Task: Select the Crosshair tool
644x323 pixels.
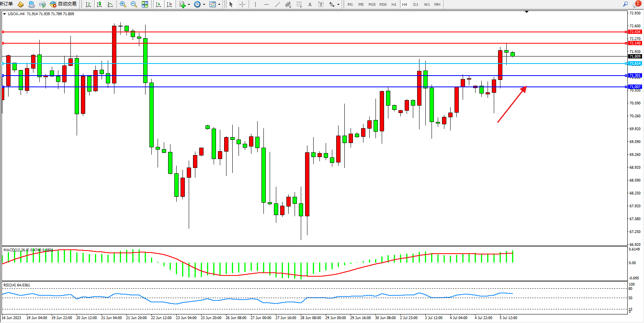Action: pos(242,4)
